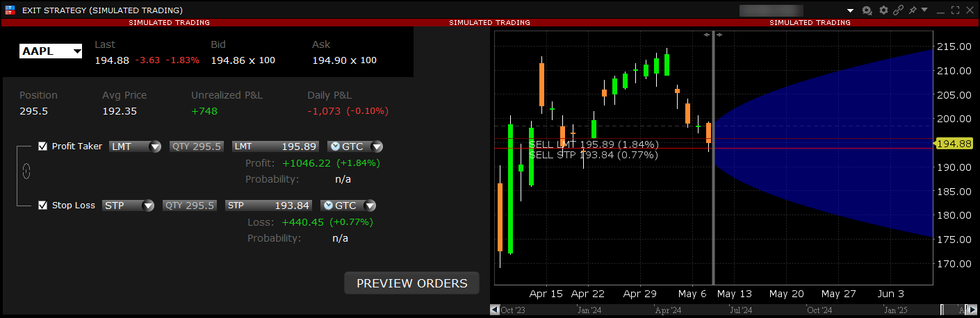
Task: Click the tall orange candlestick near Apr 15
Action: pos(541,85)
